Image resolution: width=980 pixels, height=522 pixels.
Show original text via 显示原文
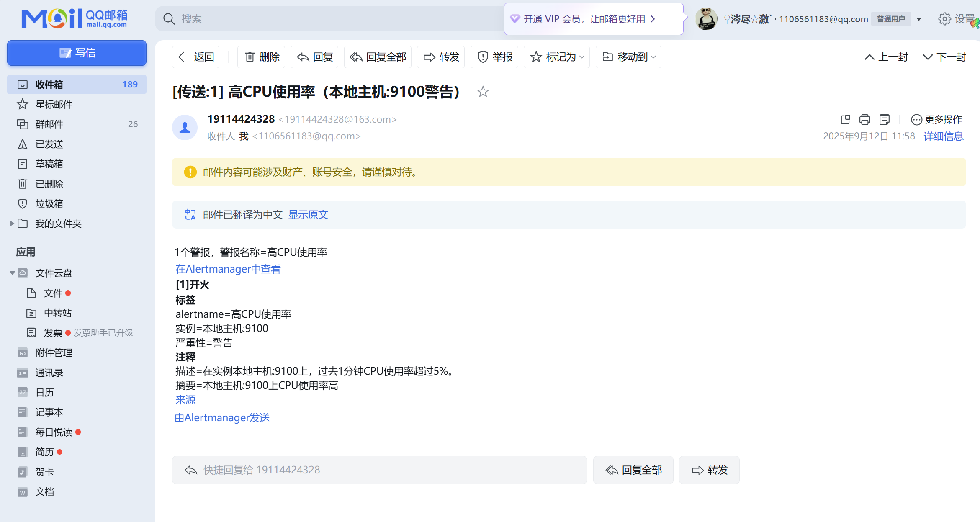pos(308,215)
